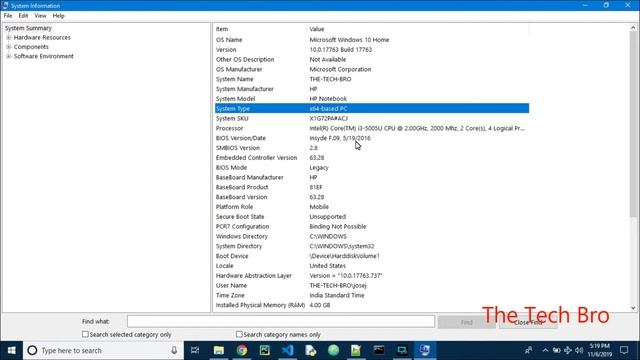Open the View menu
Image resolution: width=640 pixels, height=360 pixels.
tap(40, 16)
